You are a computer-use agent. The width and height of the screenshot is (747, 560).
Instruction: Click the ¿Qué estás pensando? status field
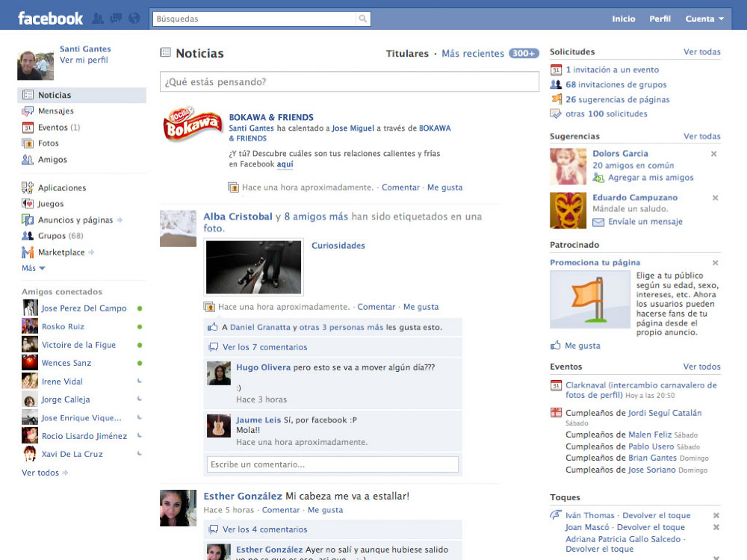pyautogui.click(x=349, y=82)
